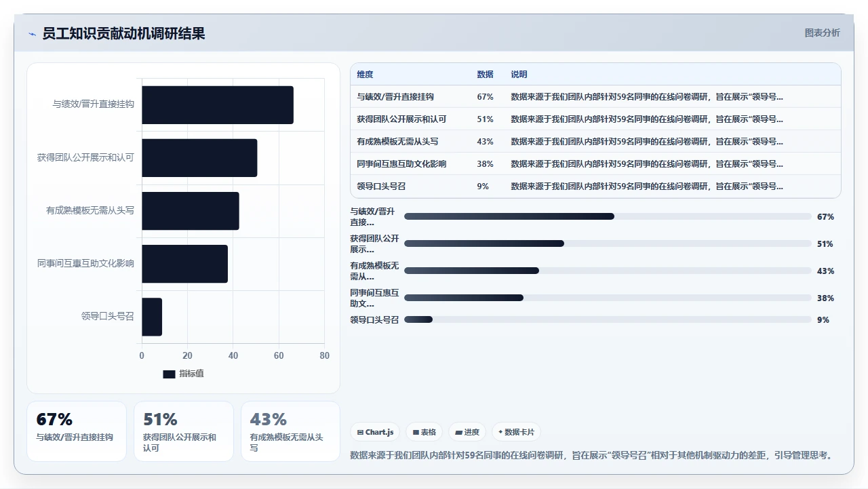Viewport: 868px width, 489px height.
Task: Click the 9% table cell
Action: [x=483, y=187]
